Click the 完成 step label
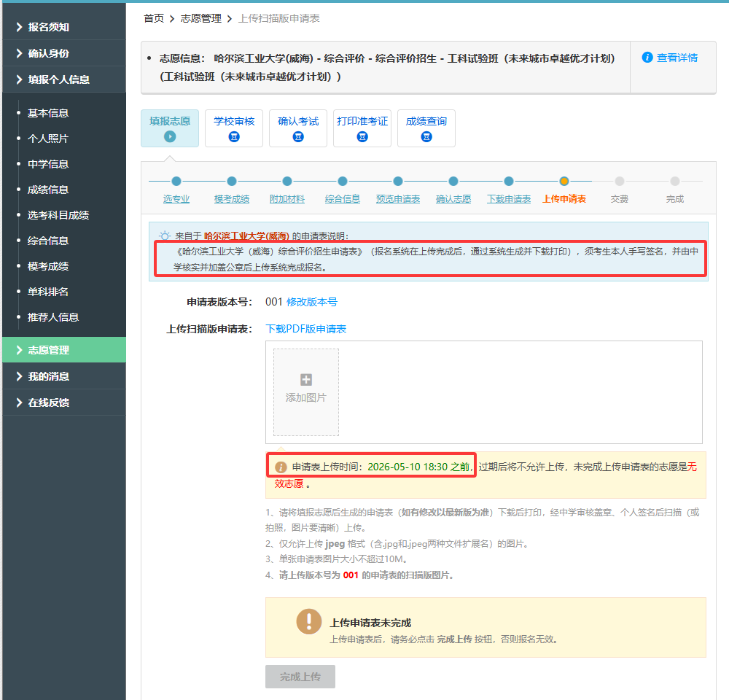 tap(674, 199)
